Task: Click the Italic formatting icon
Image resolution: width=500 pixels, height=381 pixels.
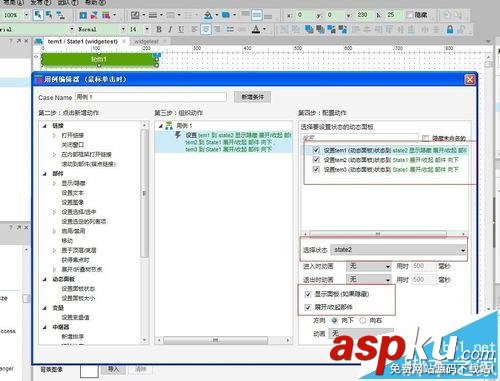Action: coord(170,29)
